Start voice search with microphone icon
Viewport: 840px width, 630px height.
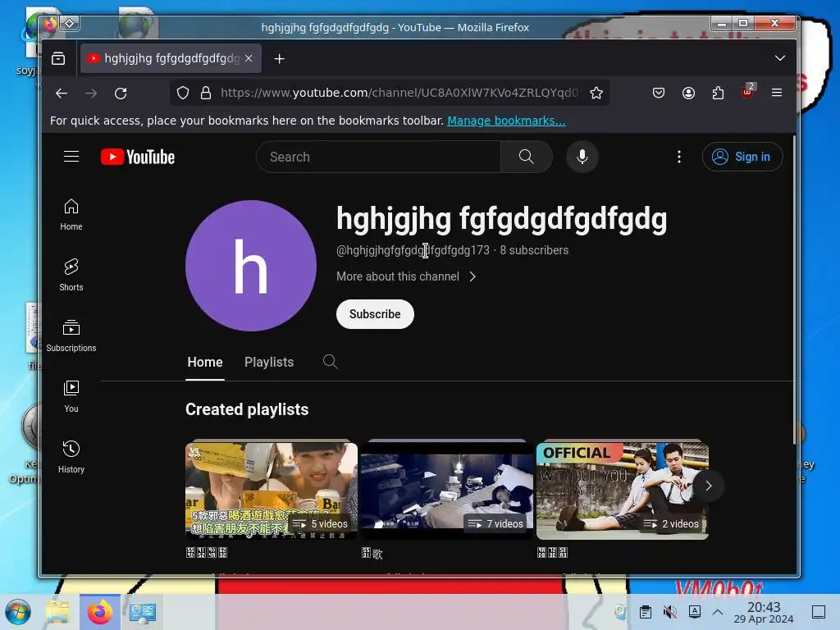tap(582, 157)
